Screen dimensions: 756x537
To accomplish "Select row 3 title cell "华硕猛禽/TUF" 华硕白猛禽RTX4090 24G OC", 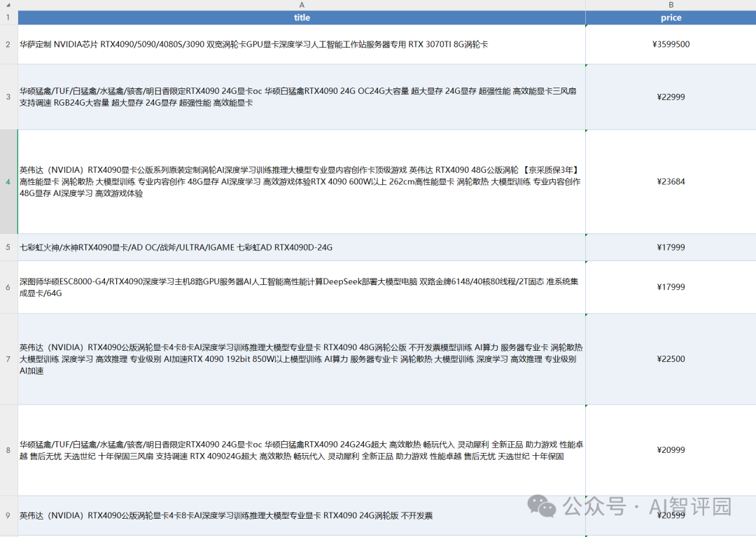I will coord(302,97).
